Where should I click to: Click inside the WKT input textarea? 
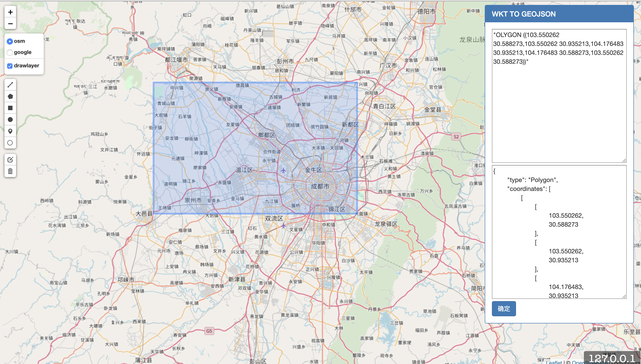(559, 96)
